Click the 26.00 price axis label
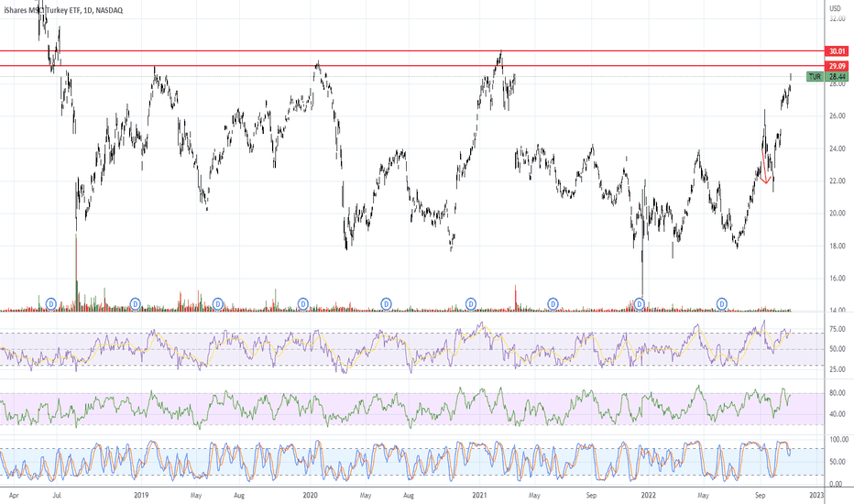The width and height of the screenshot is (854, 504). 838,116
